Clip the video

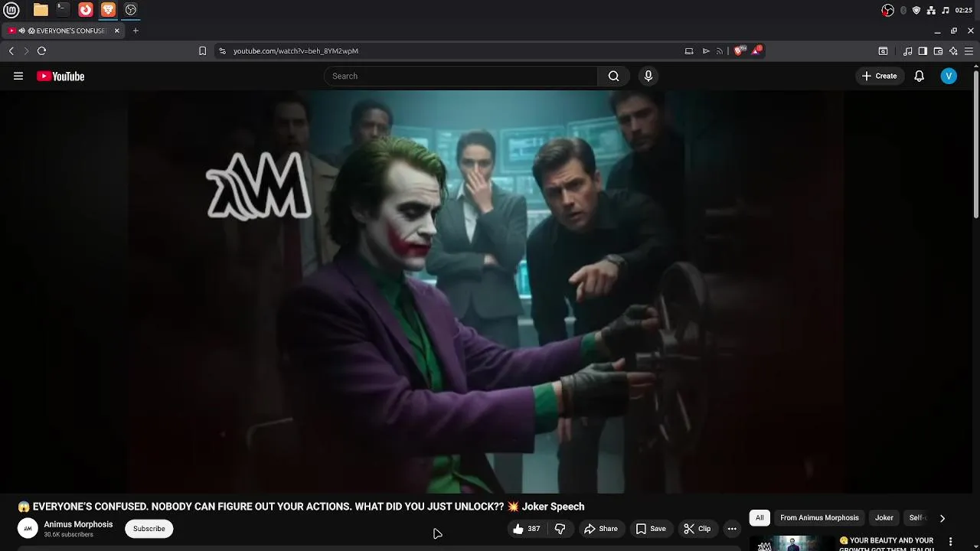point(697,529)
